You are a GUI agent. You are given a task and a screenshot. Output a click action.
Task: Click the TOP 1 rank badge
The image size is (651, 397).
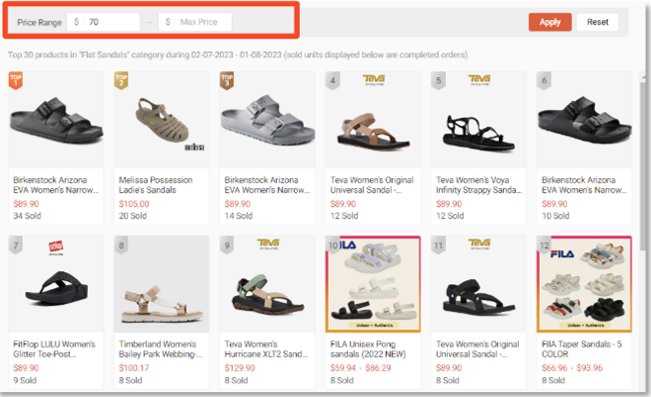coord(16,80)
